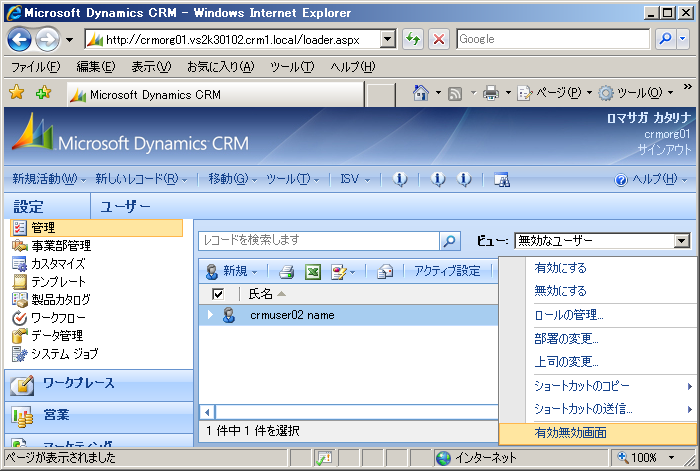This screenshot has width=700, height=471.
Task: Click the 営業 sales area icon
Action: [x=22, y=417]
